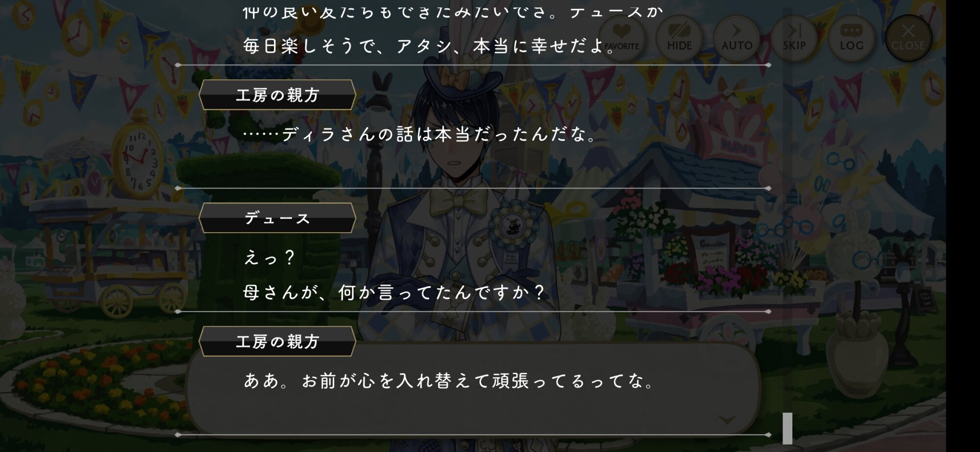Screen dimensions: 980x452
Task: Click the log line ……ディラさんの話は本当だったんだな。
Action: [419, 134]
